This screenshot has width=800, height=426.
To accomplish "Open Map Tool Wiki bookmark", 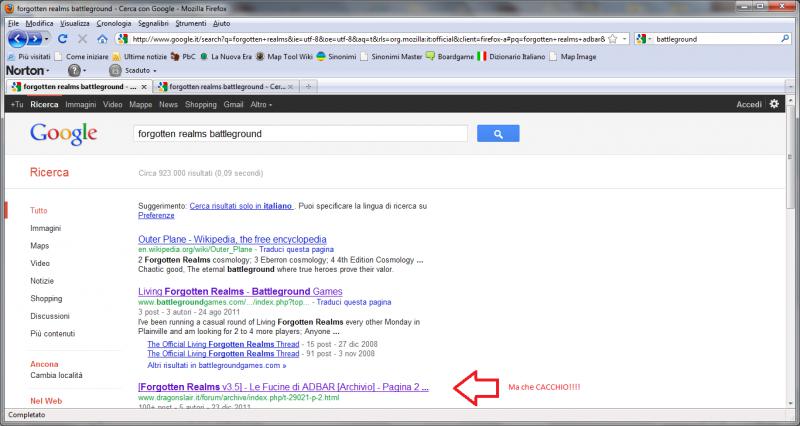I will (x=284, y=56).
